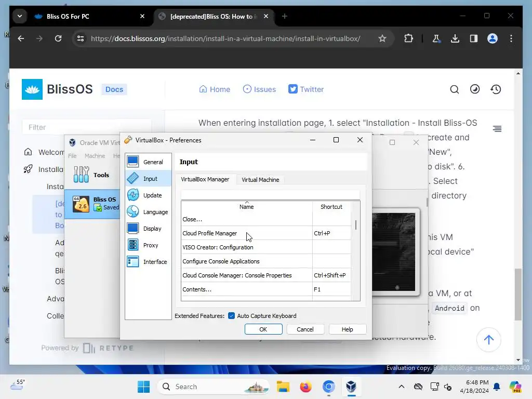Show hidden system tray icons
This screenshot has height=399, width=532.
[x=402, y=387]
